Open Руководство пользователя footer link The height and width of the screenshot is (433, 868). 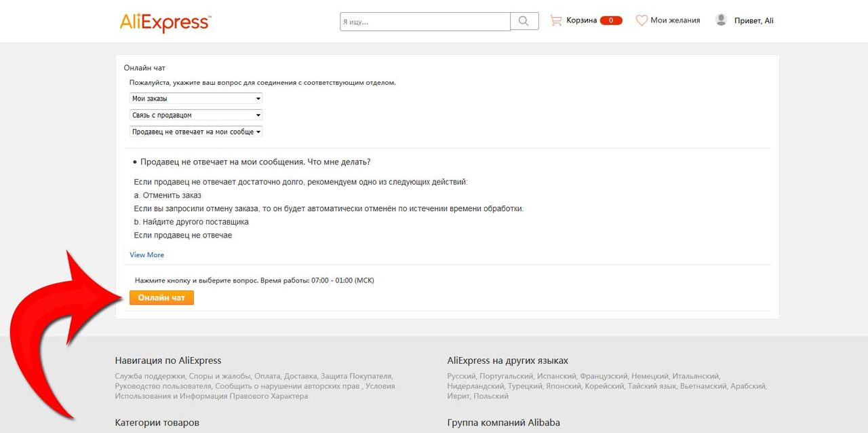(163, 386)
